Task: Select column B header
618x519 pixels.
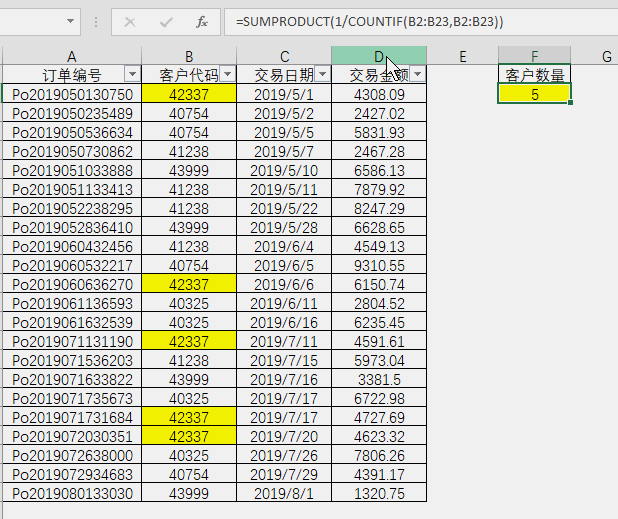Action: coord(189,56)
